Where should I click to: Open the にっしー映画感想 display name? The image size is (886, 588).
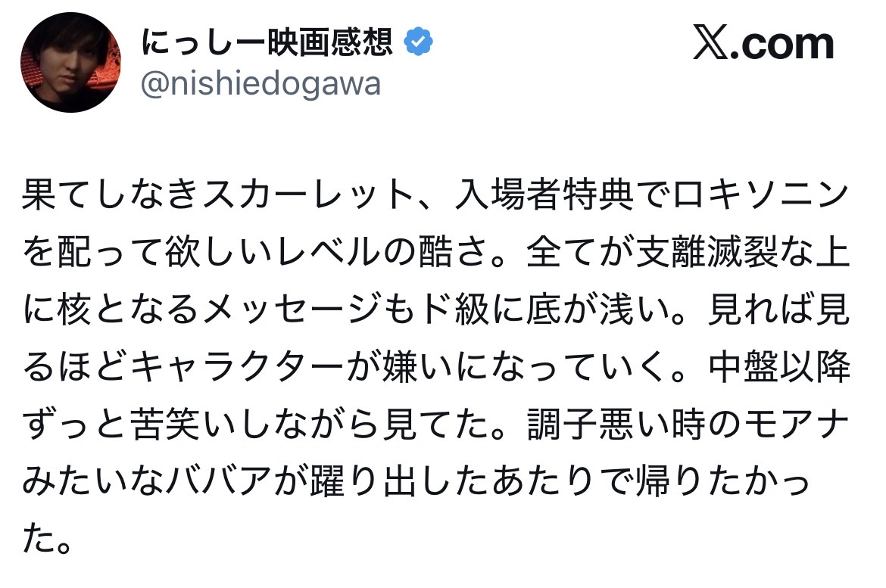pyautogui.click(x=268, y=45)
